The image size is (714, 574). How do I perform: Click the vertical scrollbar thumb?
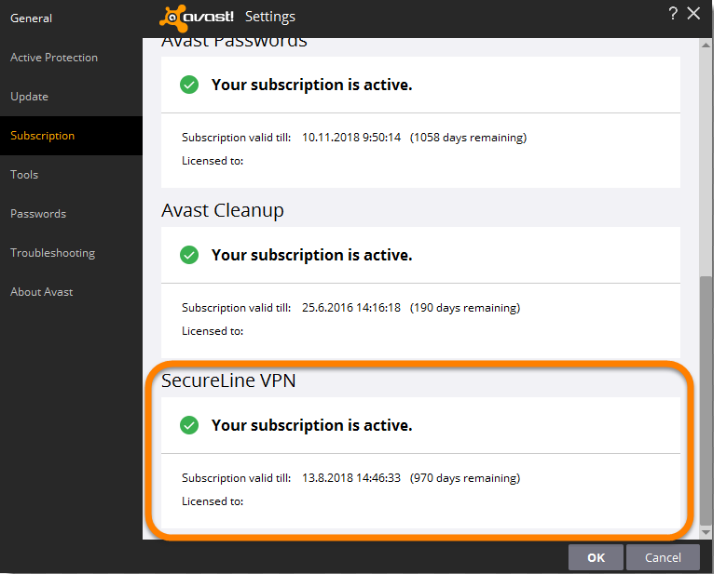coord(705,401)
